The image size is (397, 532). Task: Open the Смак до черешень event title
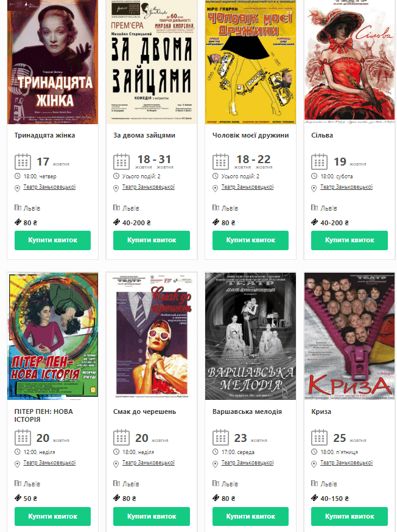(144, 411)
